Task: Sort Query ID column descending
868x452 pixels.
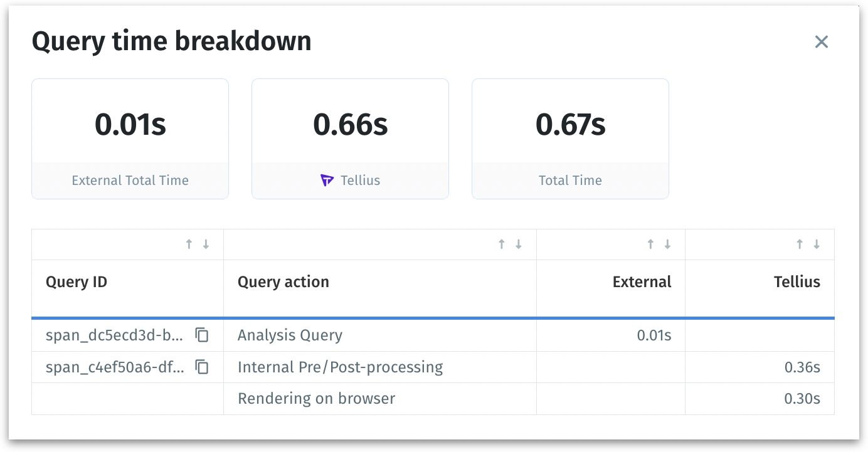Action: pos(206,244)
